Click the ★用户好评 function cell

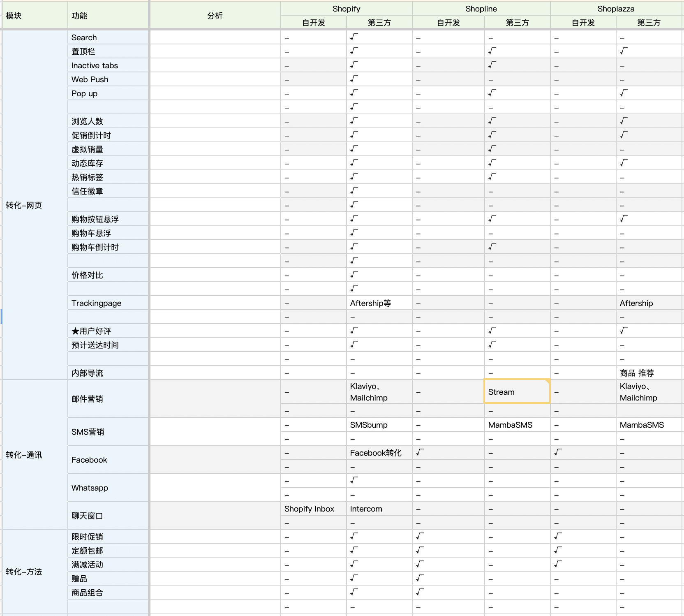(x=108, y=331)
